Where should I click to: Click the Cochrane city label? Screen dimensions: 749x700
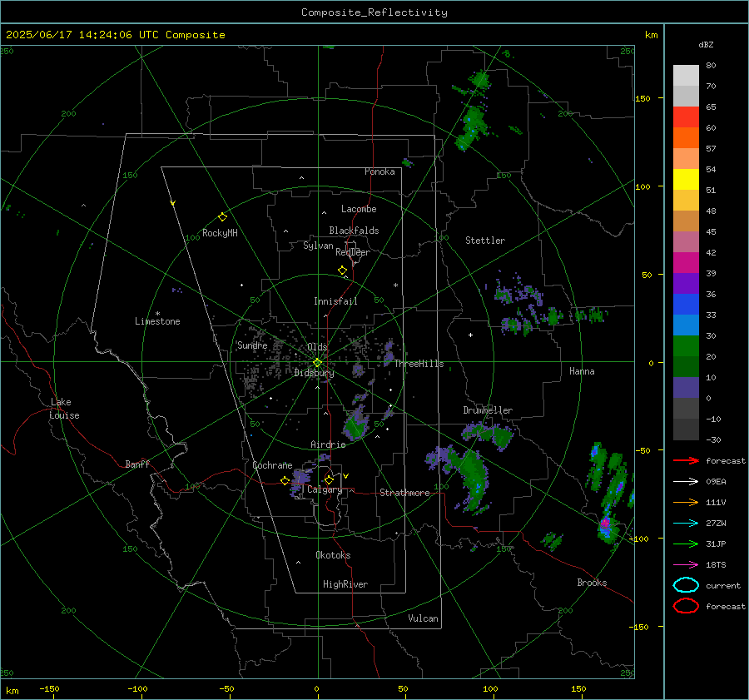272,465
